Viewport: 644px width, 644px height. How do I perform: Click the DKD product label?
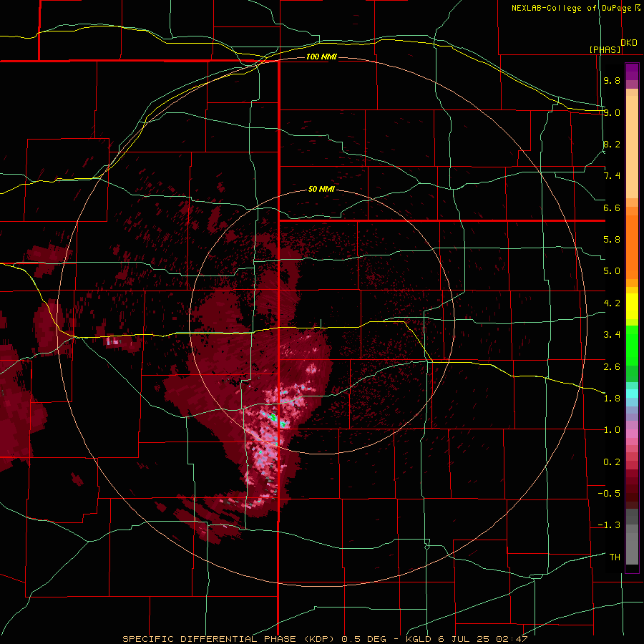click(629, 43)
